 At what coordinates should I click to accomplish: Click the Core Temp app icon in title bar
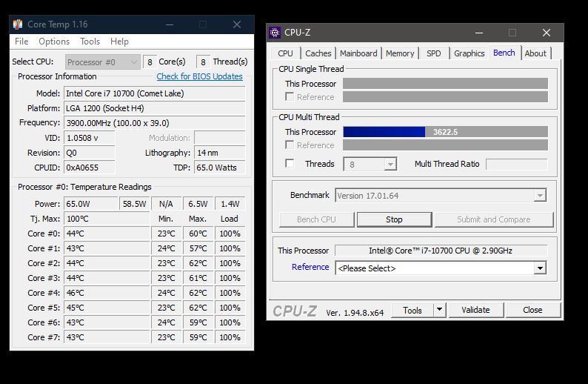pos(18,24)
